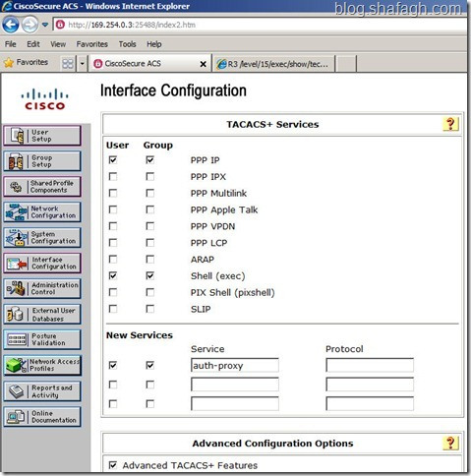Click the second empty Service field
The image size is (471, 476).
point(235,385)
